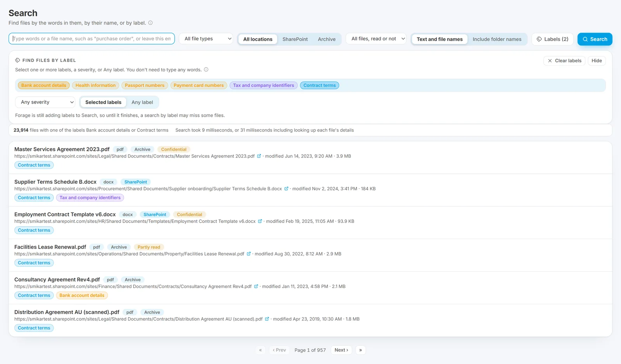Click Contract terms tag under Master Services Agreement
The height and width of the screenshot is (364, 621).
[34, 165]
